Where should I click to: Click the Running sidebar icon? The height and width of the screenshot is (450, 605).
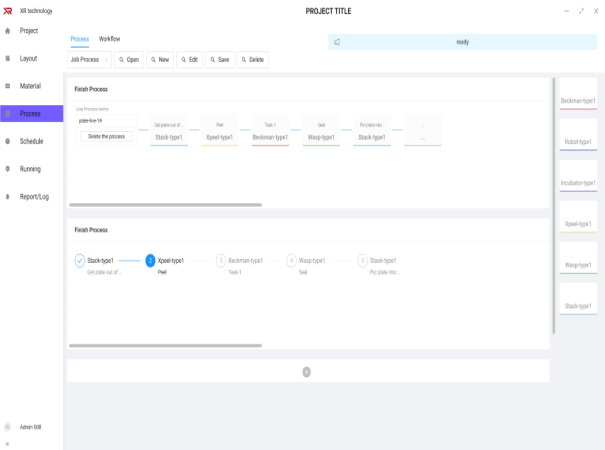8,169
